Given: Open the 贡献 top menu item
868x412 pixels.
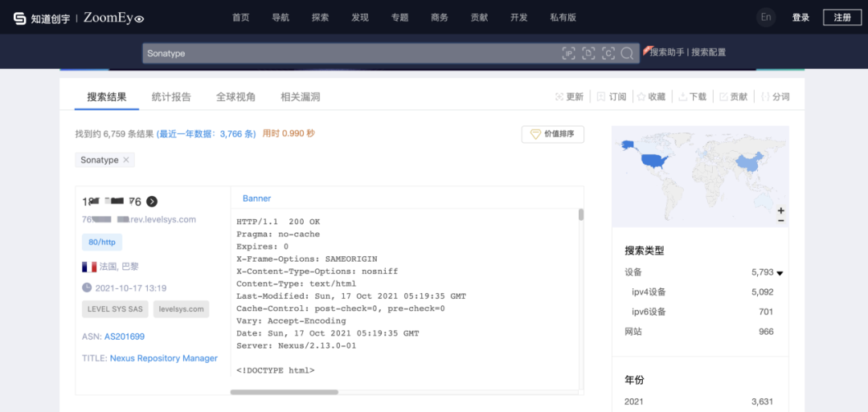Looking at the screenshot, I should [x=479, y=18].
